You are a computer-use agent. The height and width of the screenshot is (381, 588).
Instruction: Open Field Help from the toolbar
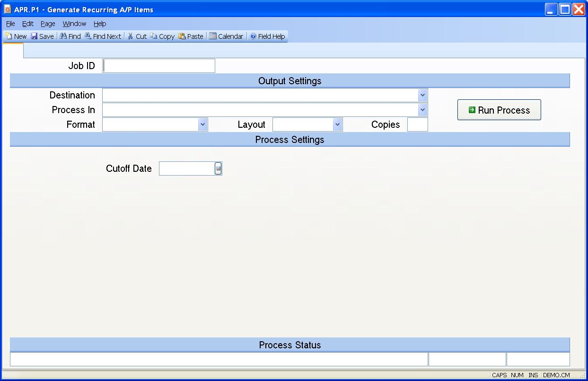pos(267,36)
